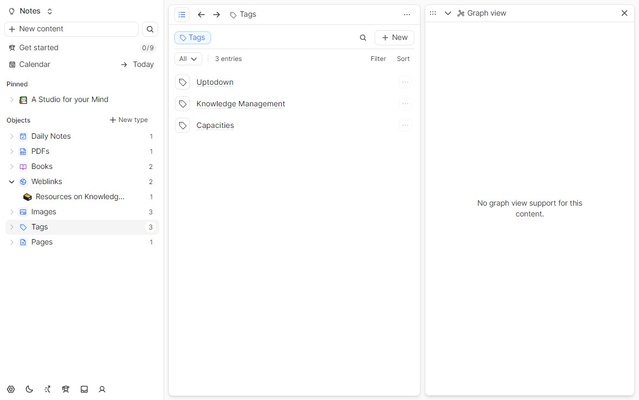Image resolution: width=639 pixels, height=400 pixels.
Task: Expand the PDFs object type
Action: [11, 151]
